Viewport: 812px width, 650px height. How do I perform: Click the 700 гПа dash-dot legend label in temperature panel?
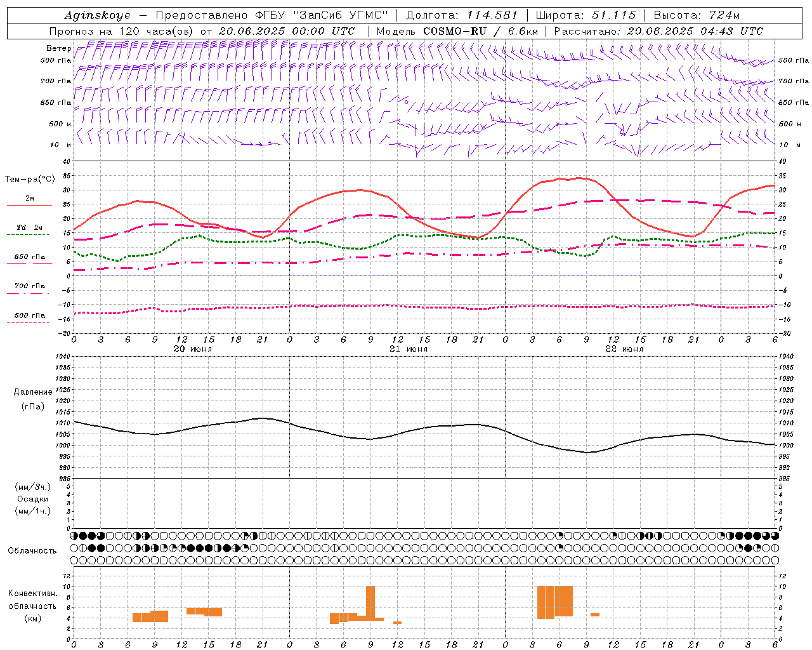point(30,286)
